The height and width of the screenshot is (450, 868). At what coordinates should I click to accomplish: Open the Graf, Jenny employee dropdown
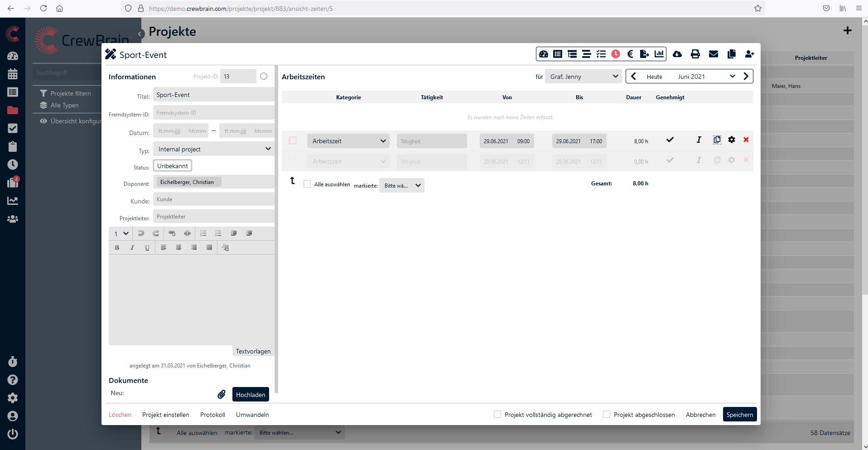[x=583, y=77]
